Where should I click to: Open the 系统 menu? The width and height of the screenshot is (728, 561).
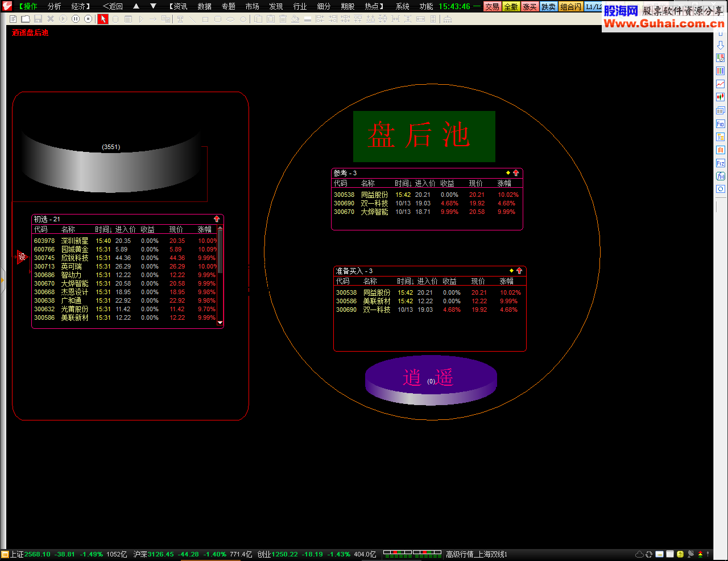(x=402, y=6)
